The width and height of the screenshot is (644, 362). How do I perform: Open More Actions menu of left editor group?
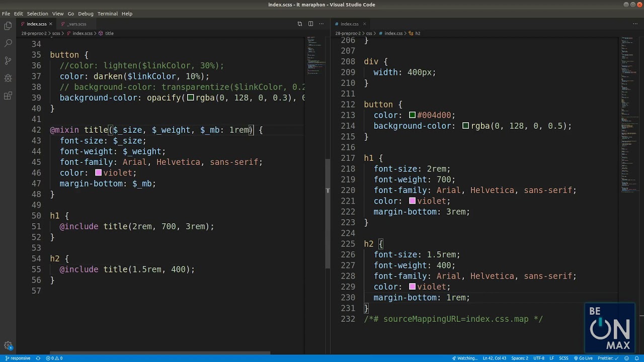click(x=321, y=24)
